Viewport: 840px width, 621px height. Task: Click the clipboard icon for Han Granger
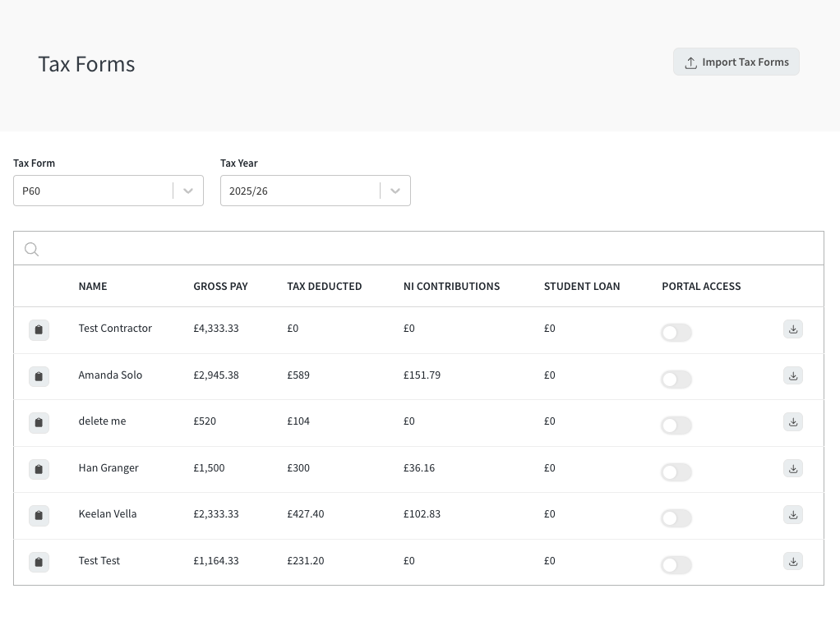39,469
